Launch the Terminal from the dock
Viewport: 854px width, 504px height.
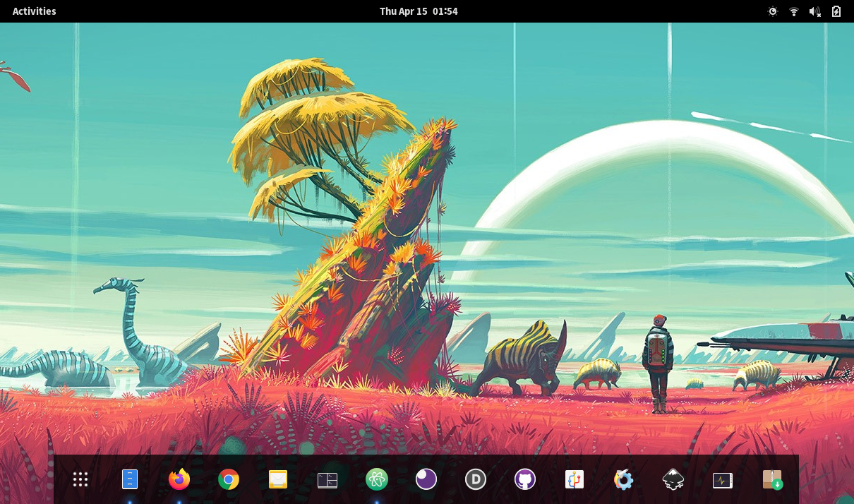327,480
